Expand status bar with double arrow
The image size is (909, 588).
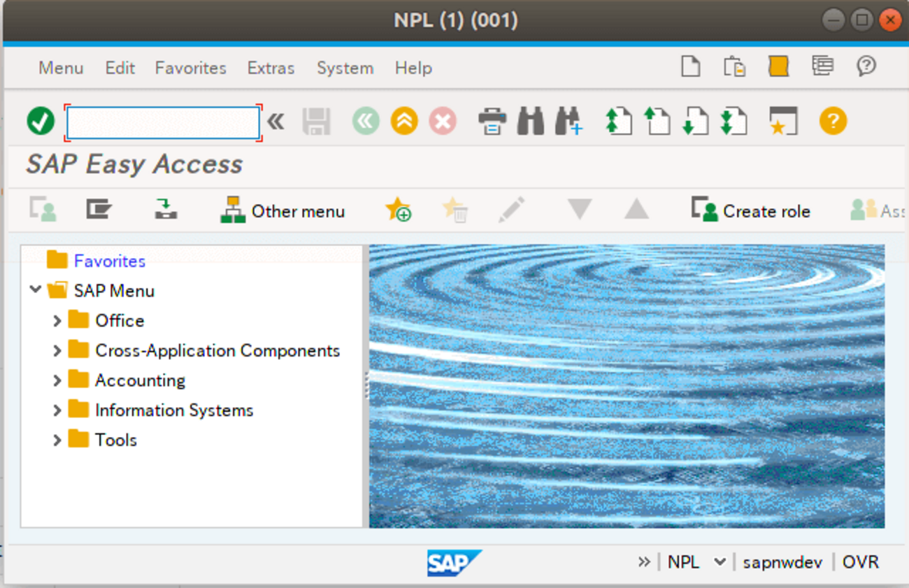[x=644, y=561]
